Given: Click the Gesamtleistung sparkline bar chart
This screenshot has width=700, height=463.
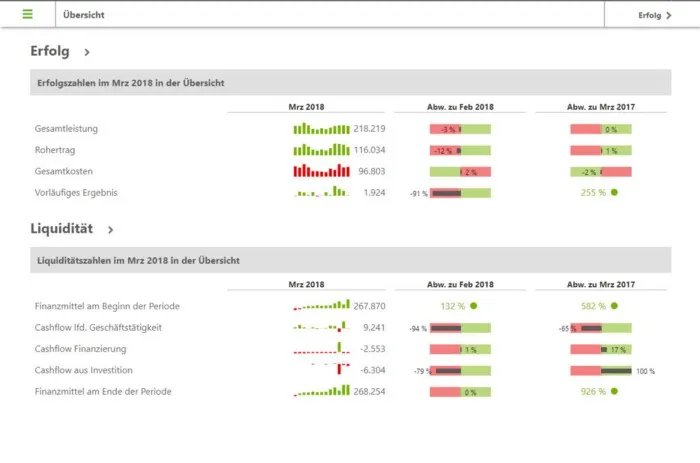Looking at the screenshot, I should [321, 129].
